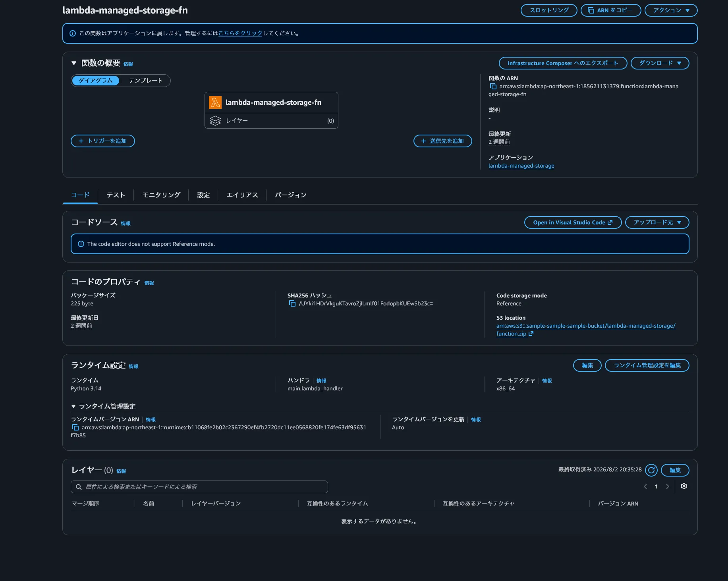728x581 pixels.
Task: Open info link beside Update runtime version
Action: coord(476,420)
